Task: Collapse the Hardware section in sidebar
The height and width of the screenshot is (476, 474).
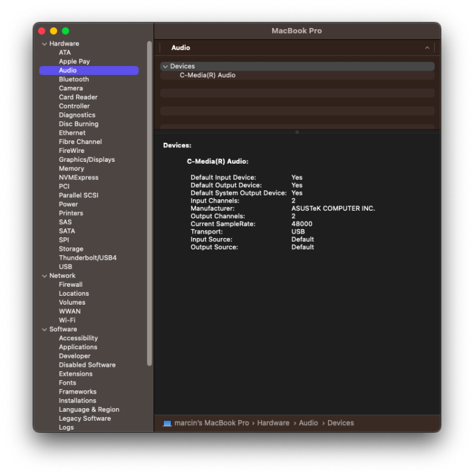Action: tap(44, 44)
